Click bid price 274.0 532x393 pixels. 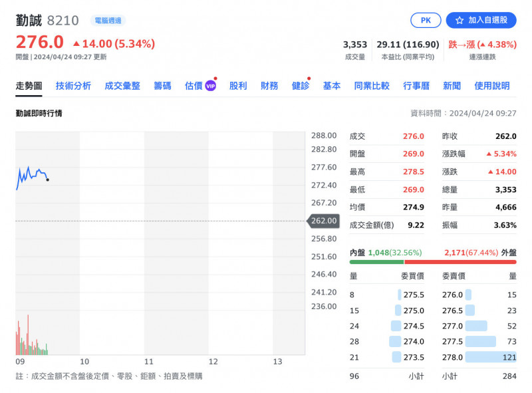414,342
